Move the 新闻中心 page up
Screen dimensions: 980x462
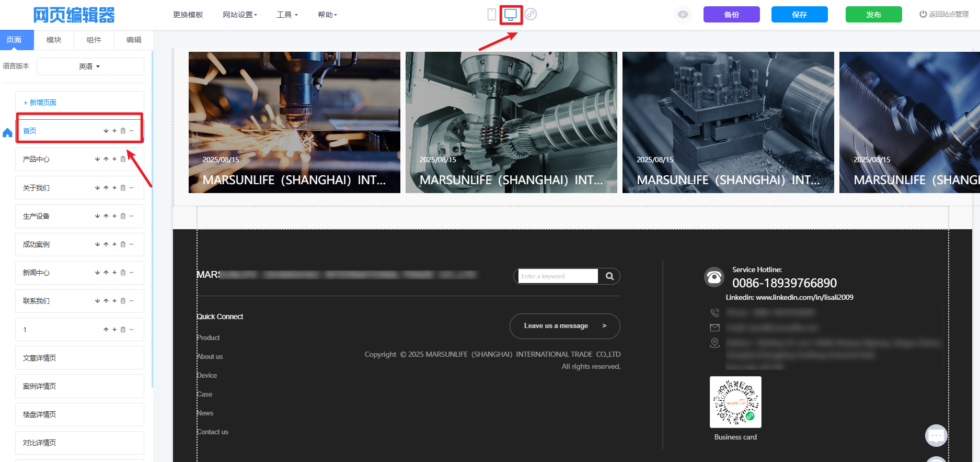[106, 273]
